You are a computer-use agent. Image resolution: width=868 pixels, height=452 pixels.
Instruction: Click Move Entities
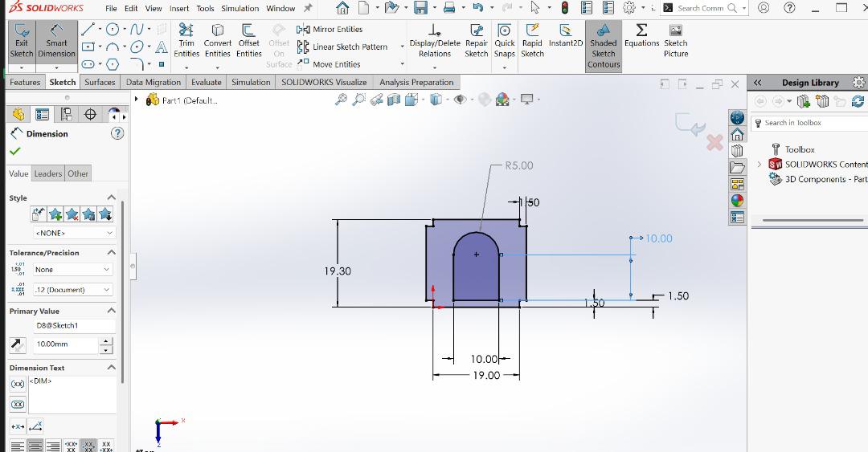(x=329, y=64)
